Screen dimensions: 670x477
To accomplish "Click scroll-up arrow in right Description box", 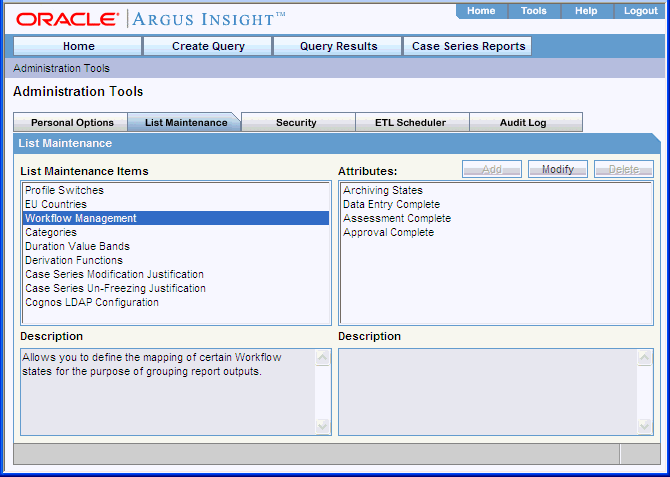I will [x=644, y=357].
